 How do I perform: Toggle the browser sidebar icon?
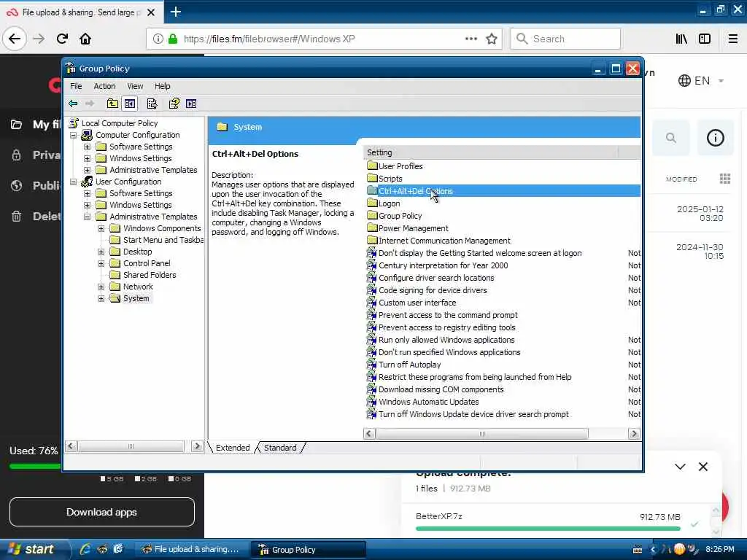tap(705, 39)
